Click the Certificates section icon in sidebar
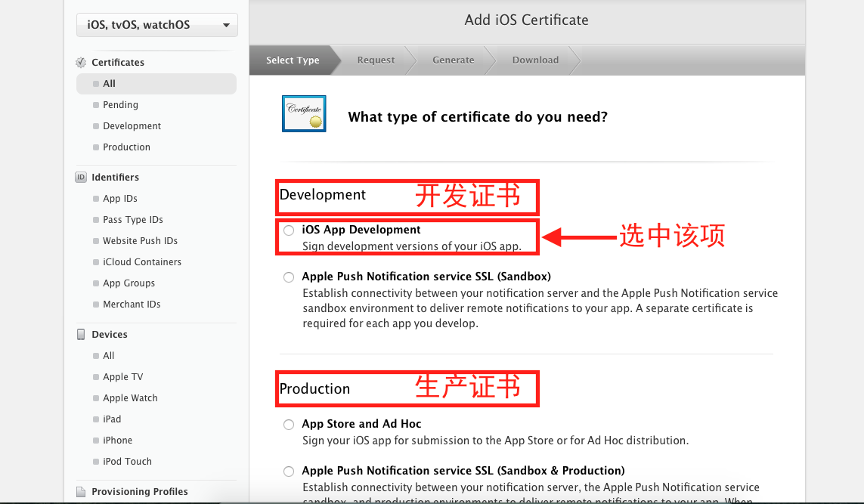 tap(81, 63)
